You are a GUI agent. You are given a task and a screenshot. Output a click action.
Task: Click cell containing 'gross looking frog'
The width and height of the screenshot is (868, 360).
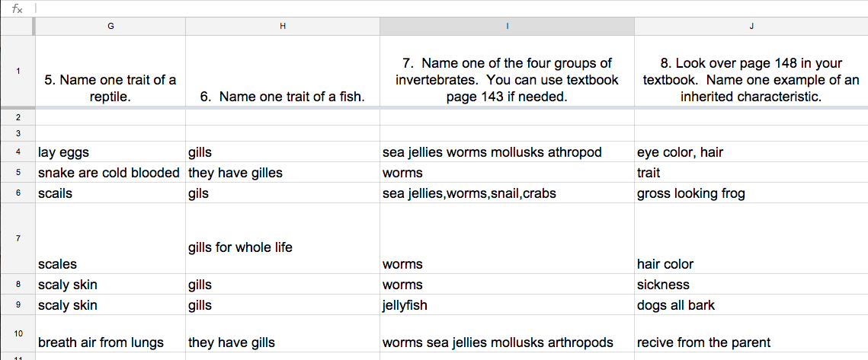751,193
